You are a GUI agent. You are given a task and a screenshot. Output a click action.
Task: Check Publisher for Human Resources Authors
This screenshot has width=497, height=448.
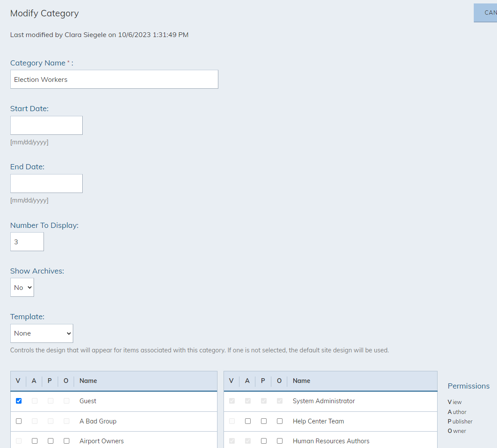pyautogui.click(x=264, y=441)
